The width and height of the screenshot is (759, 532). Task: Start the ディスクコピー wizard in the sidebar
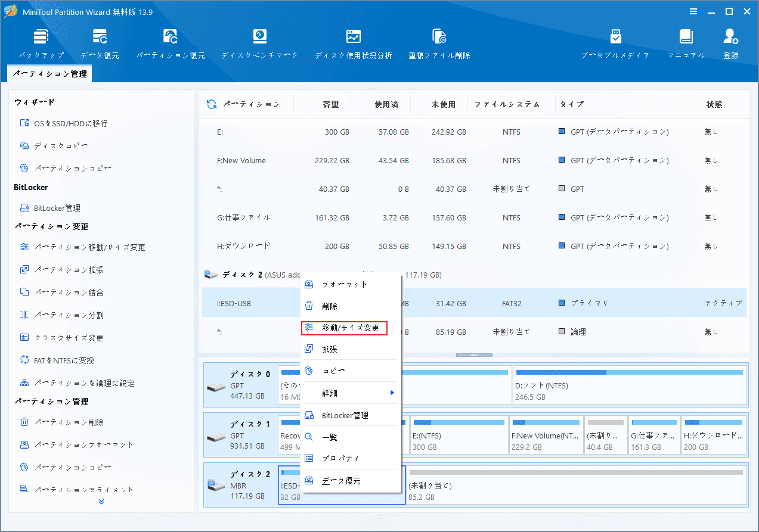click(54, 146)
